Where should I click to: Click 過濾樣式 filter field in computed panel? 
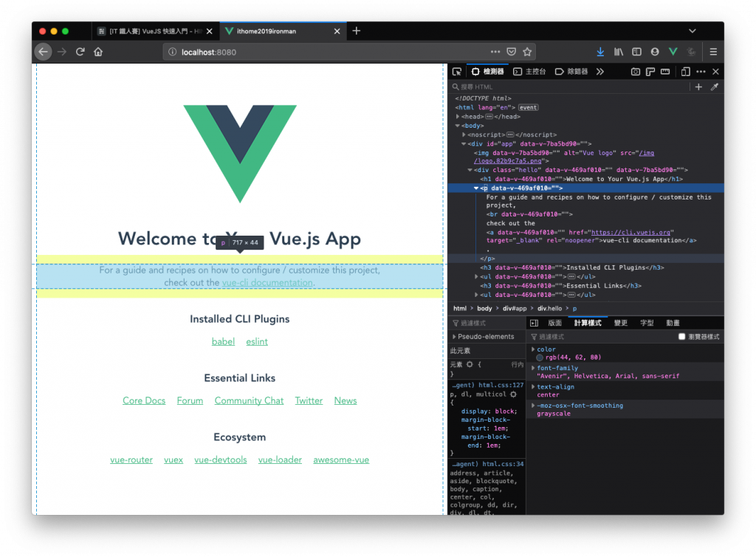pos(600,337)
